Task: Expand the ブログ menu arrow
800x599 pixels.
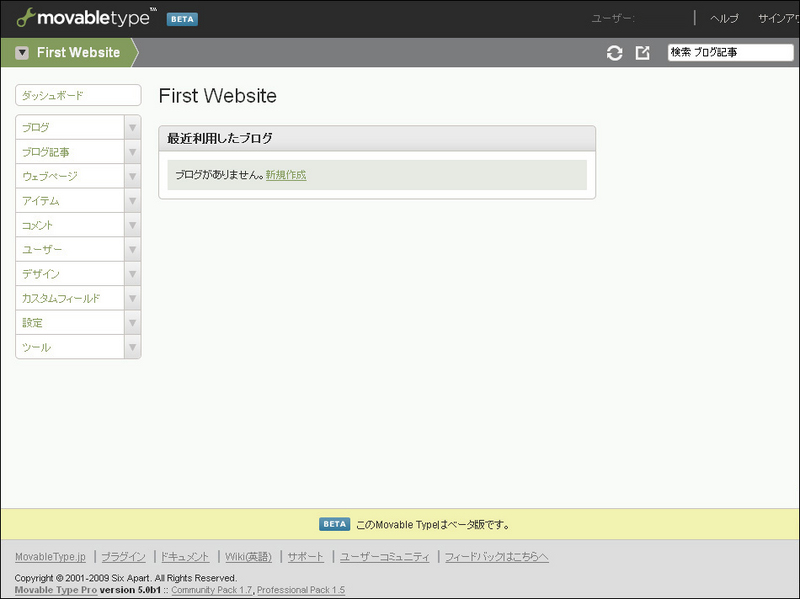Action: (x=132, y=127)
